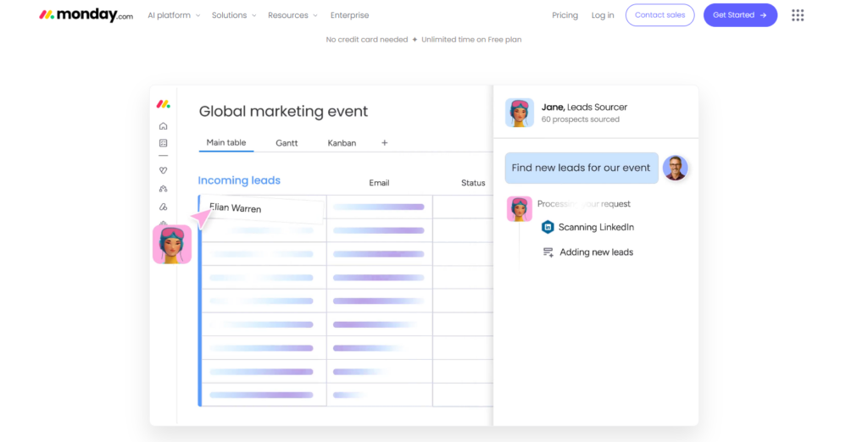This screenshot has height=442, width=868.
Task: Expand the Solutions dropdown
Action: click(x=234, y=15)
